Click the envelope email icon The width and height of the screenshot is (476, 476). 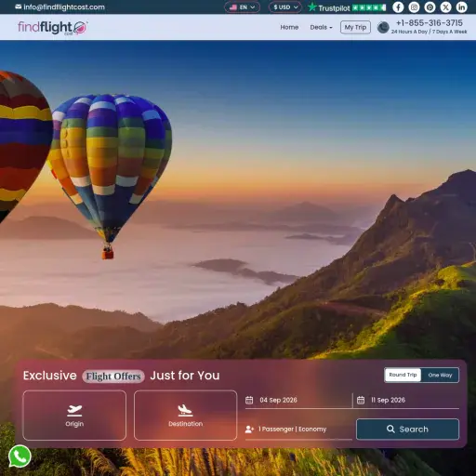click(19, 7)
